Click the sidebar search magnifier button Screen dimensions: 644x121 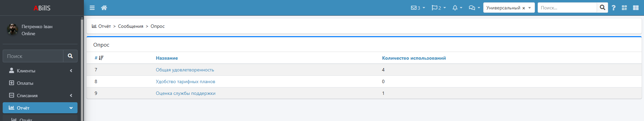[x=70, y=56]
